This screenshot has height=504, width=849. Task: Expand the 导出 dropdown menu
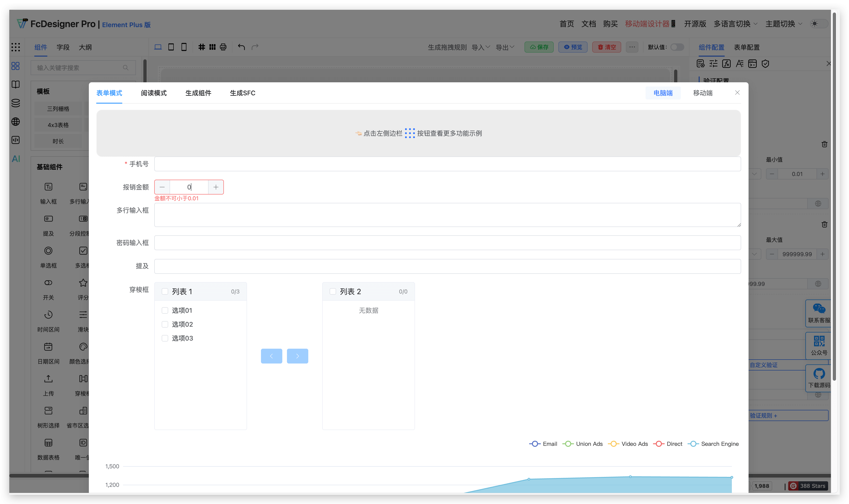pyautogui.click(x=505, y=47)
